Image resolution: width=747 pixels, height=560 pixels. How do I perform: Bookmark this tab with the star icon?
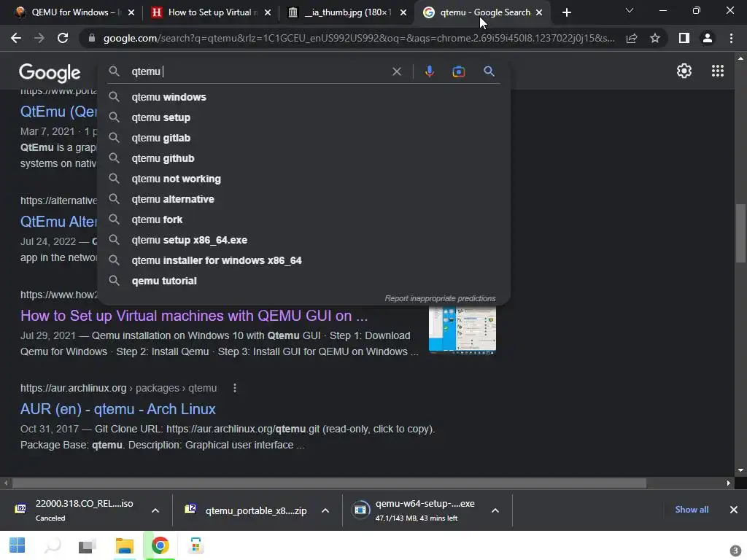[655, 38]
